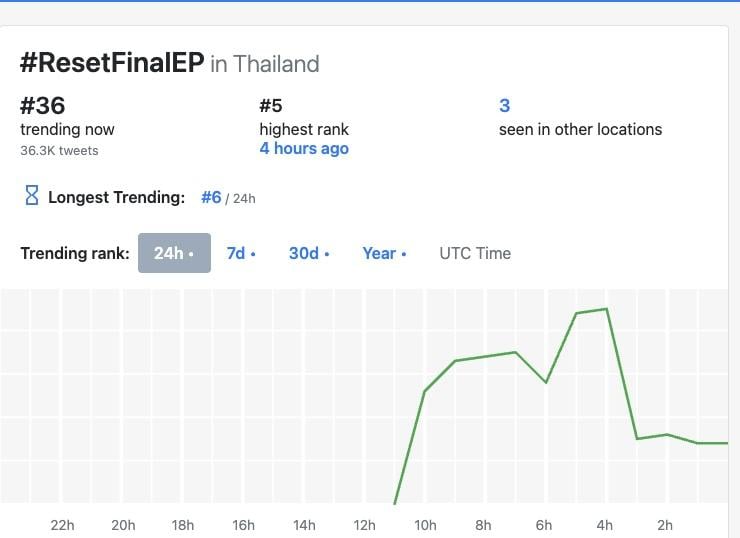Click the #ResetFinalEP hashtag title
This screenshot has height=538, width=740.
pyautogui.click(x=112, y=63)
